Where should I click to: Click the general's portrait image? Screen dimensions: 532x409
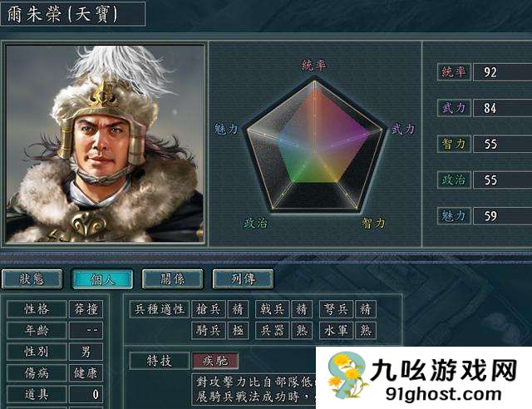(105, 144)
